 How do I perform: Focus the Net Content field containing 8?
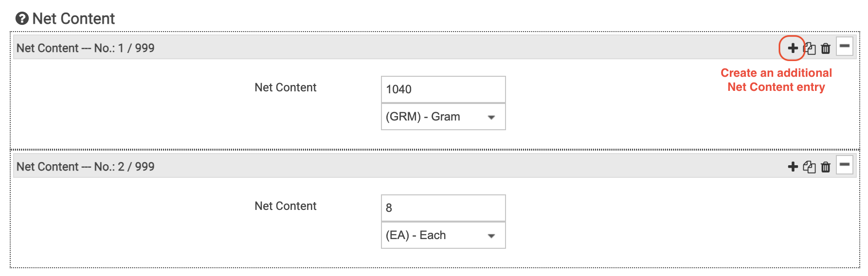pos(443,208)
